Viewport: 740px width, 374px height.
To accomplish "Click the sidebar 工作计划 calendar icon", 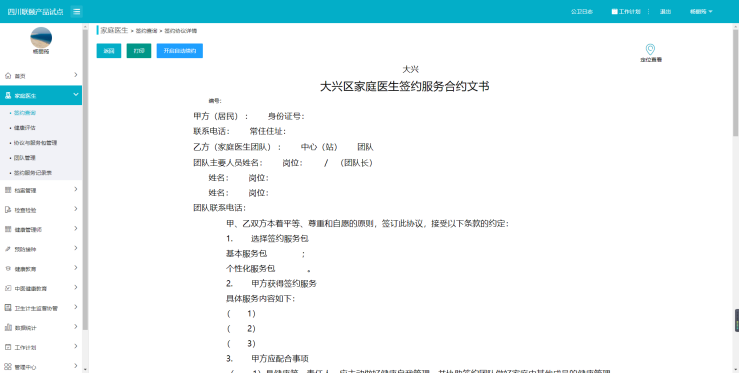I will [x=8, y=347].
